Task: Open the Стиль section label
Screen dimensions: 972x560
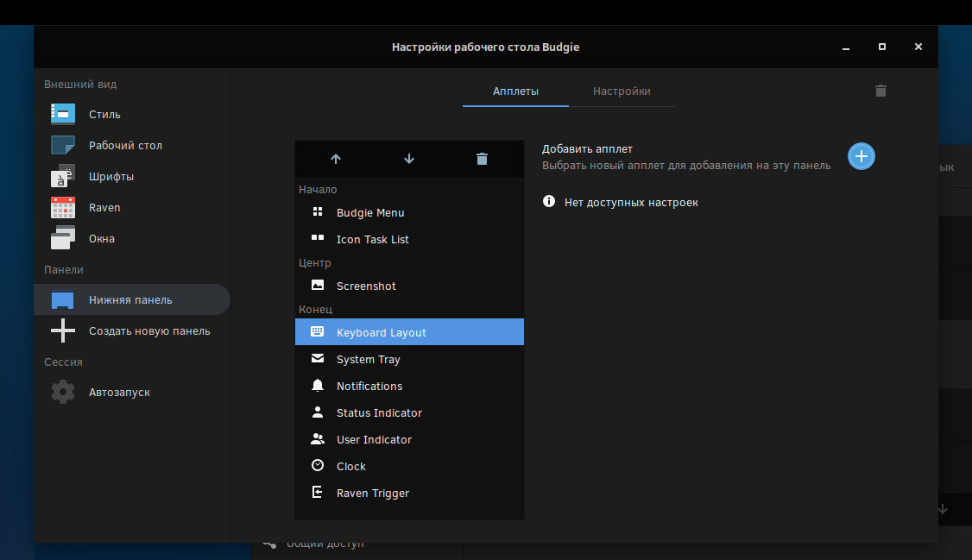Action: (104, 115)
